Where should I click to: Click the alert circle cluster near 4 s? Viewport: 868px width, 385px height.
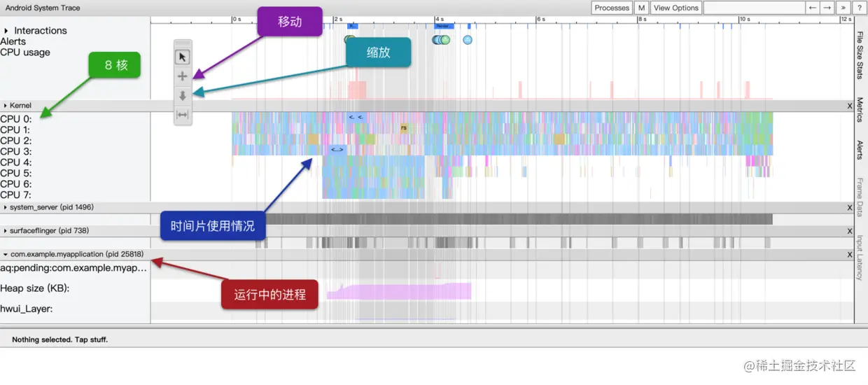[x=441, y=40]
